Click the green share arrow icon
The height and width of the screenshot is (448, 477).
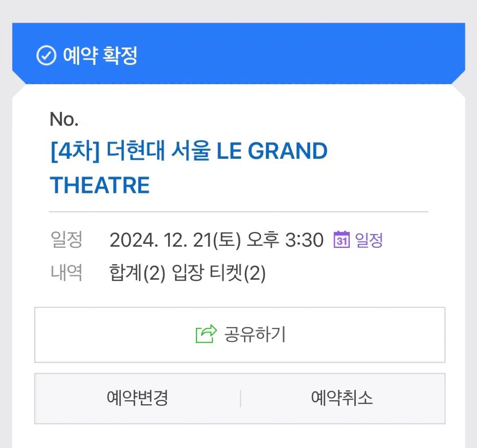click(x=206, y=334)
